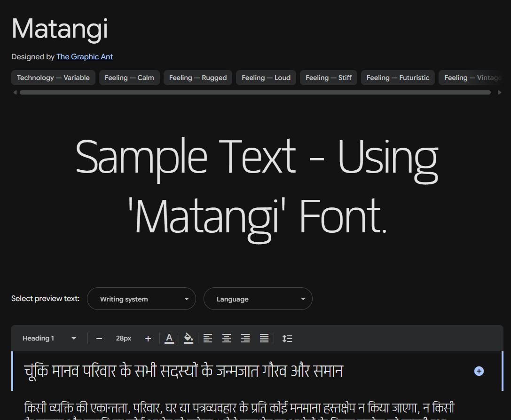This screenshot has height=420, width=511.
Task: Increase font size with plus button
Action: click(x=148, y=339)
